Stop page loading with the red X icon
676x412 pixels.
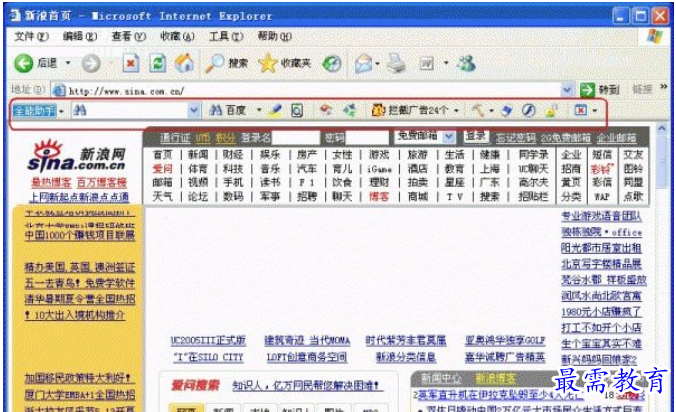[x=131, y=63]
